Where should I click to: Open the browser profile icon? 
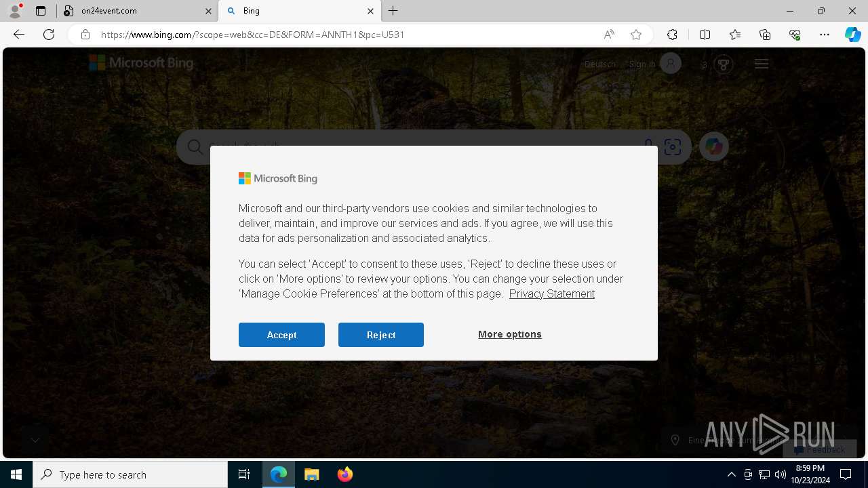point(14,11)
